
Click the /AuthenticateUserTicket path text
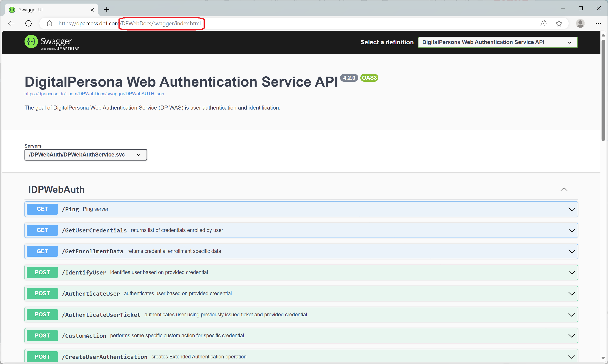(x=101, y=315)
